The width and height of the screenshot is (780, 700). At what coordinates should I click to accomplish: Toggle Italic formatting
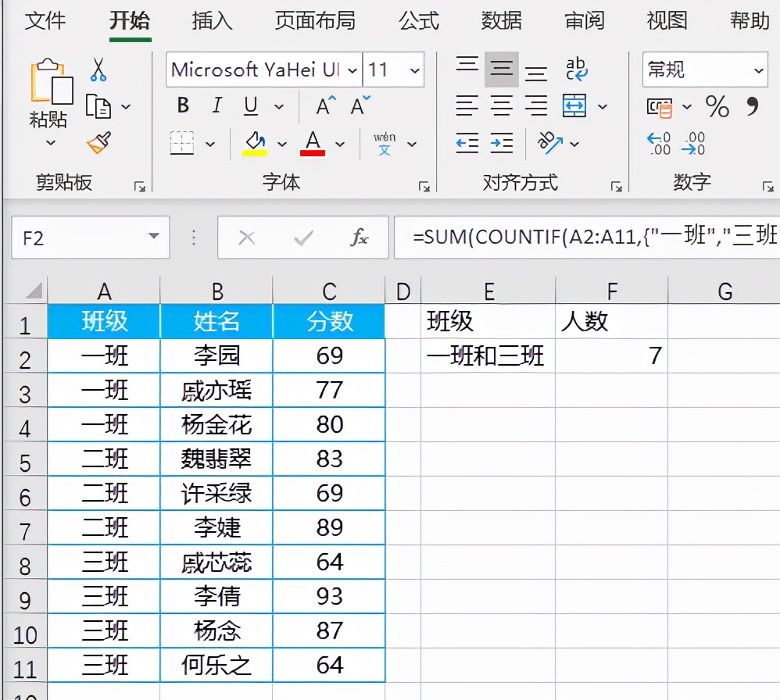(x=217, y=105)
